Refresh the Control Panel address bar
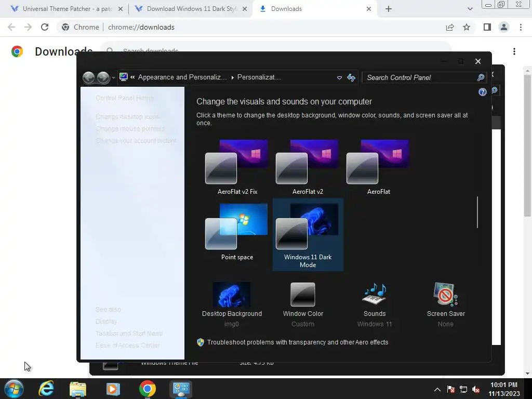Screen dimensions: 532x399 point(351,78)
